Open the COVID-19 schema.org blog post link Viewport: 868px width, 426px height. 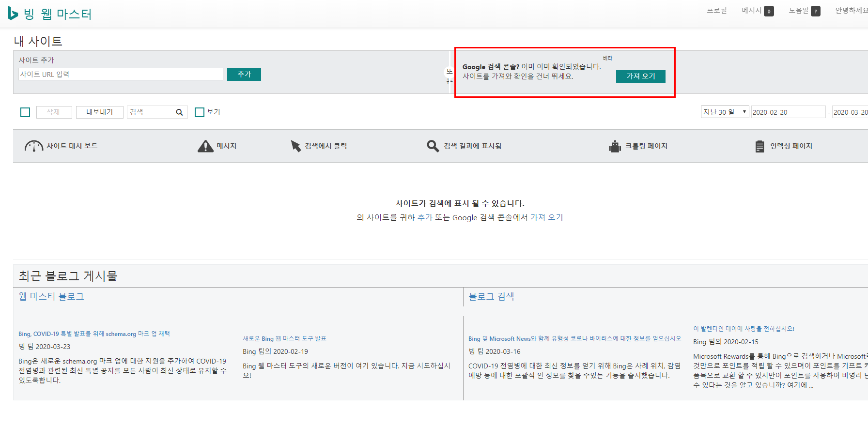pos(94,334)
